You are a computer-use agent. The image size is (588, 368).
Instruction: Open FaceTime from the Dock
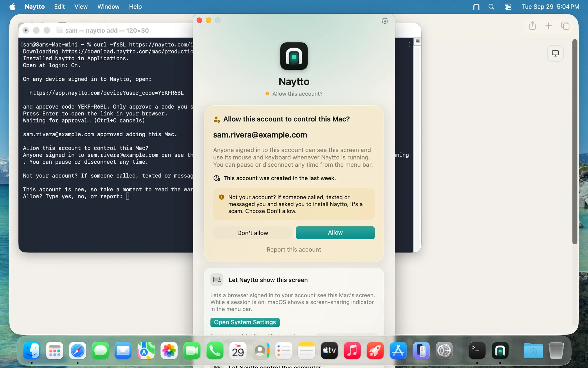point(192,351)
